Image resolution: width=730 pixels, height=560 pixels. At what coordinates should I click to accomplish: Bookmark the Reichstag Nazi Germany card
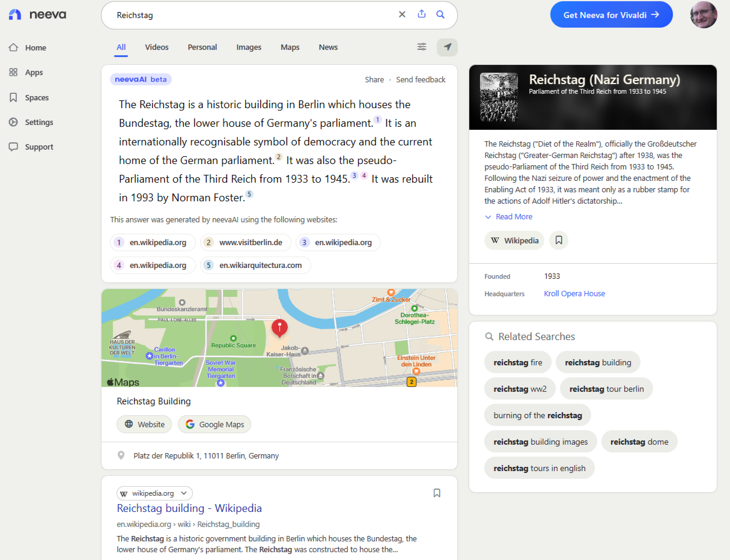(559, 240)
